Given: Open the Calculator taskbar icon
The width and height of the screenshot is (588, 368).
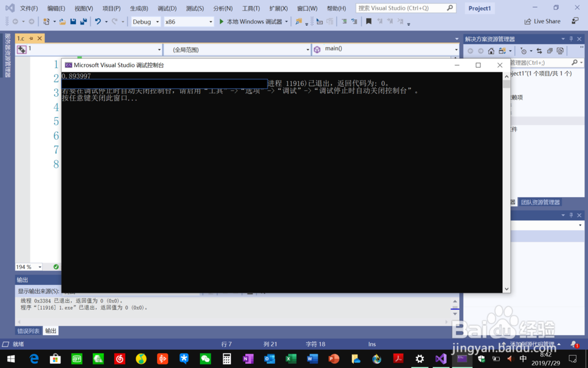Looking at the screenshot, I should pyautogui.click(x=226, y=359).
